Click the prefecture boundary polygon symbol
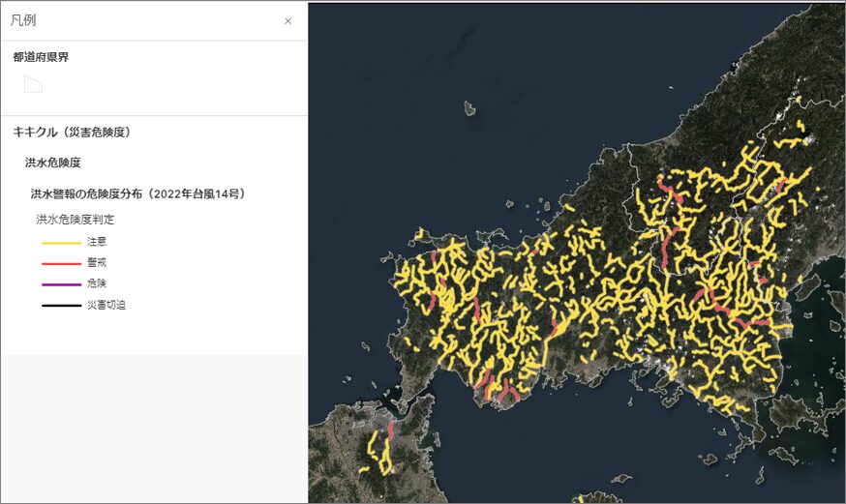Viewport: 846px width, 504px height. coord(33,84)
